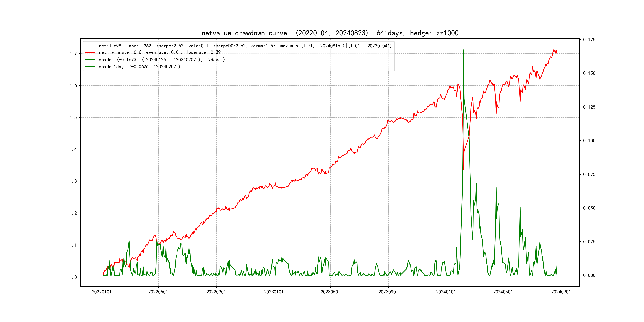Click x-axis label 20220901
The image size is (644, 322).
pyautogui.click(x=216, y=292)
